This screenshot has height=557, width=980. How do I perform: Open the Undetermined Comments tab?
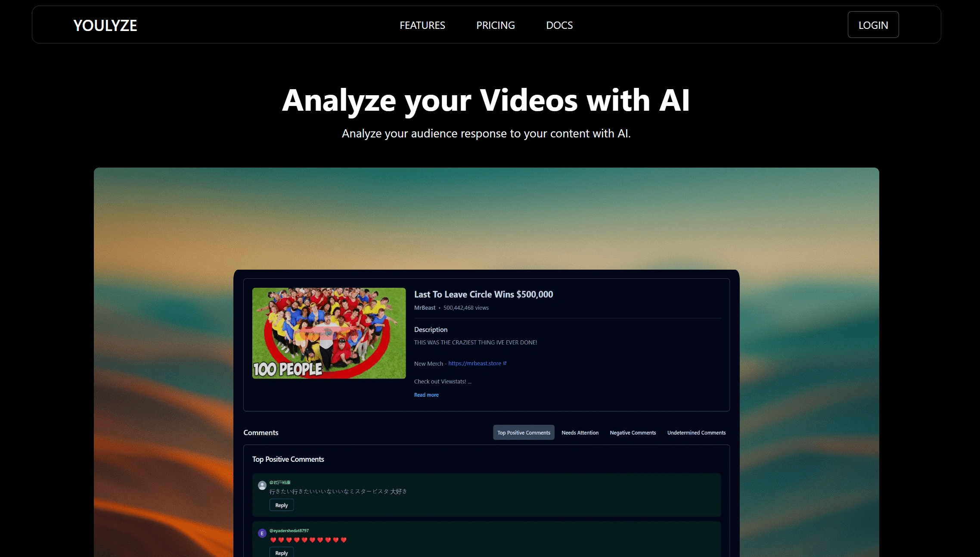pos(696,433)
